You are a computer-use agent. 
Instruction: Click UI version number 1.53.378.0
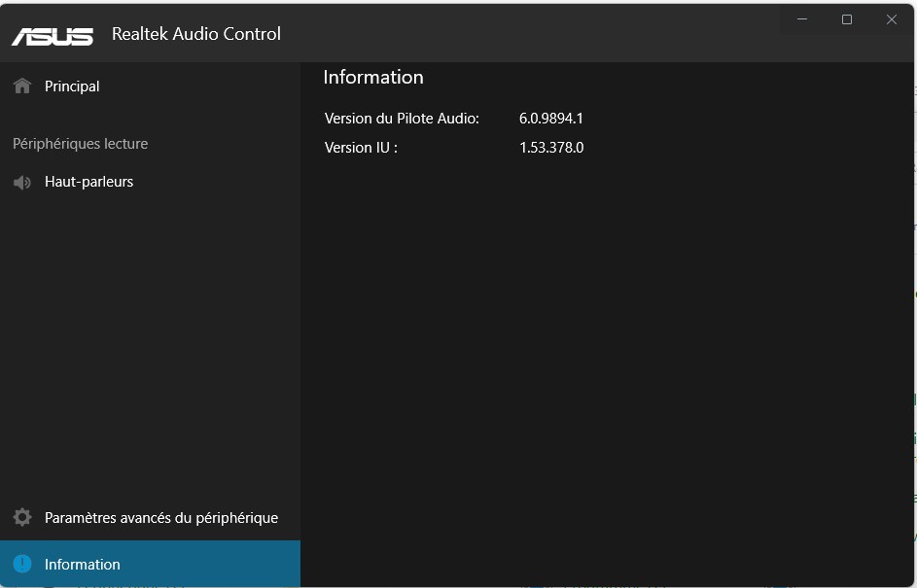[x=551, y=148]
